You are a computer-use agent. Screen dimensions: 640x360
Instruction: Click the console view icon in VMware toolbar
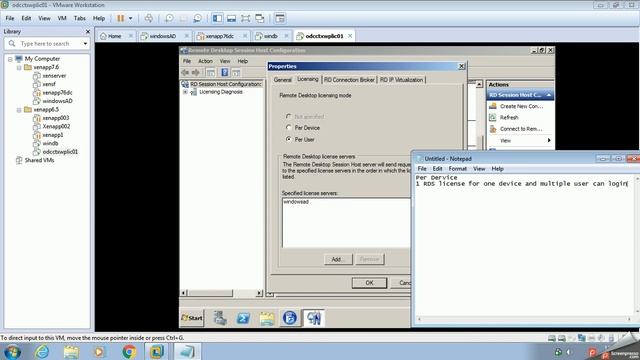280,18
